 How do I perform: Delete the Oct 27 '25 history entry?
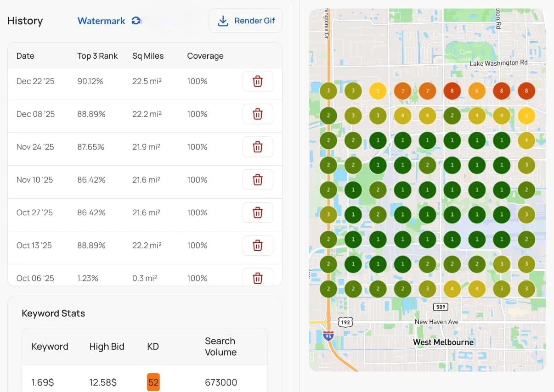click(258, 213)
